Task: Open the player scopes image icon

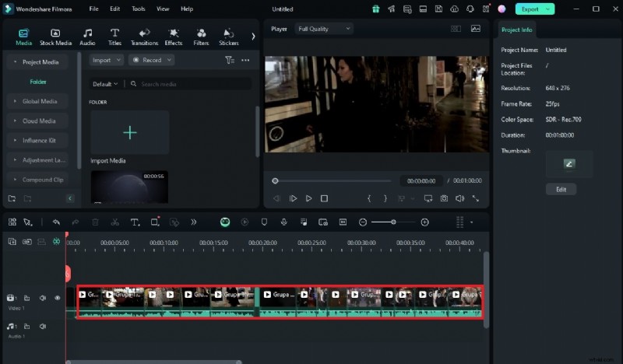Action: click(x=476, y=29)
